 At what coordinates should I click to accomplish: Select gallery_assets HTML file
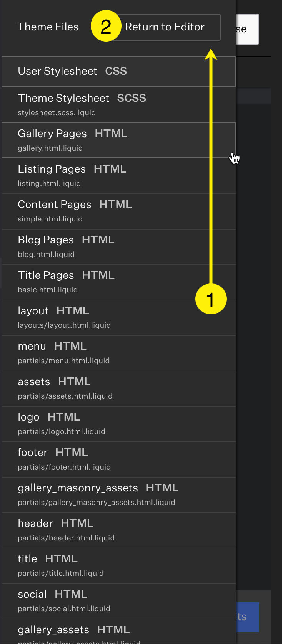(x=119, y=632)
